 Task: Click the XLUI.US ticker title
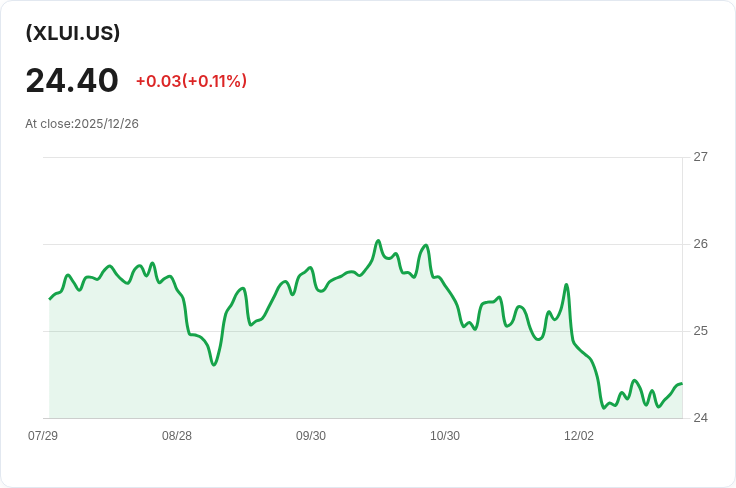tap(73, 33)
